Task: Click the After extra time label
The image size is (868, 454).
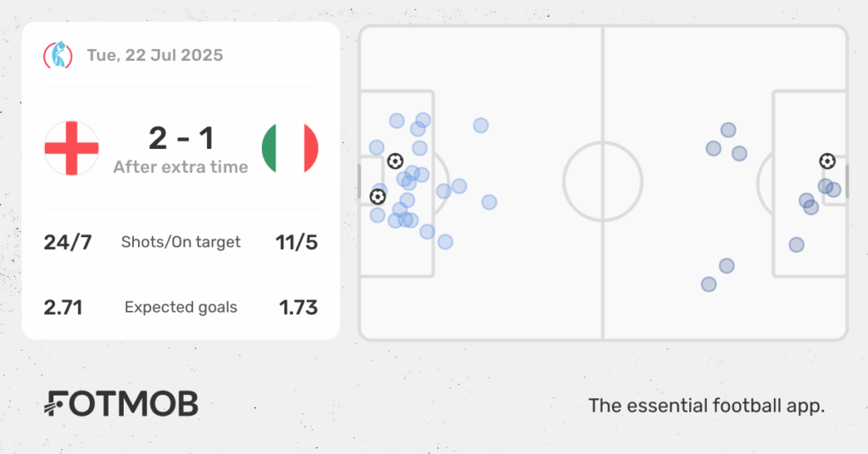Action: coord(181,167)
